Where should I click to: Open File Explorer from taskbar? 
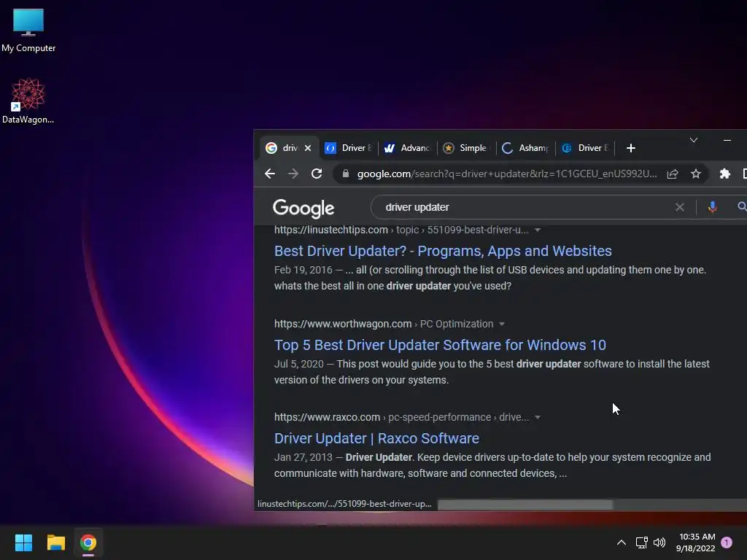click(55, 542)
